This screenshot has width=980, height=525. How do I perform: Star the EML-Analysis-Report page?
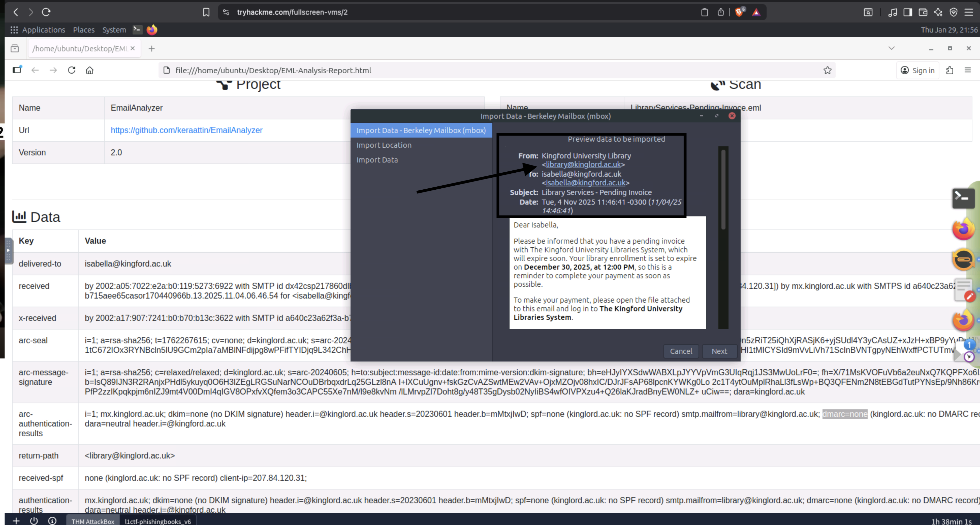pos(827,70)
